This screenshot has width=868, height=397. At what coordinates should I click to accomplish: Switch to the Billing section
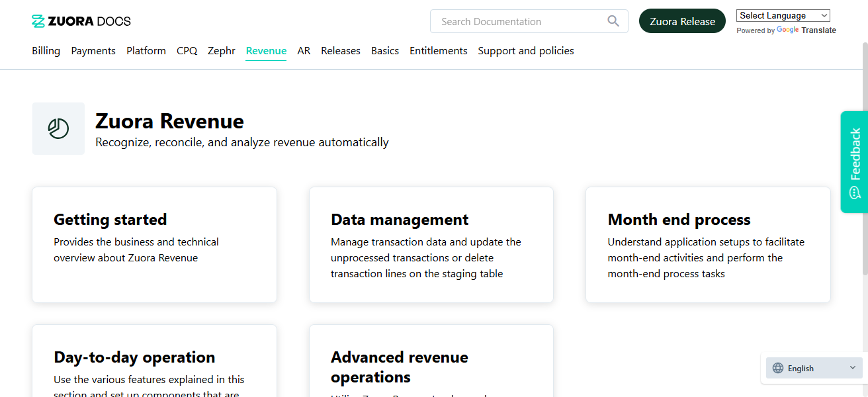click(45, 50)
